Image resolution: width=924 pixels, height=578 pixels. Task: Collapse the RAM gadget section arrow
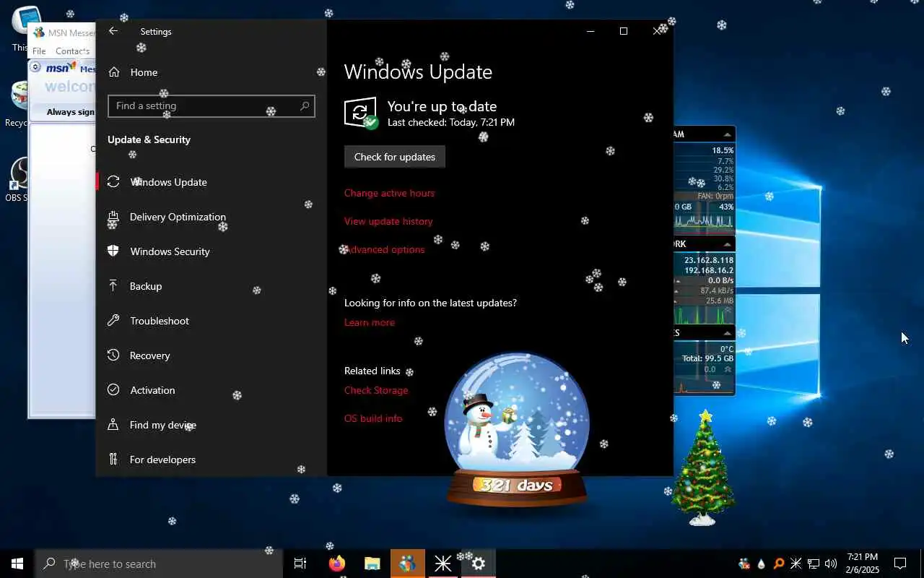click(727, 134)
